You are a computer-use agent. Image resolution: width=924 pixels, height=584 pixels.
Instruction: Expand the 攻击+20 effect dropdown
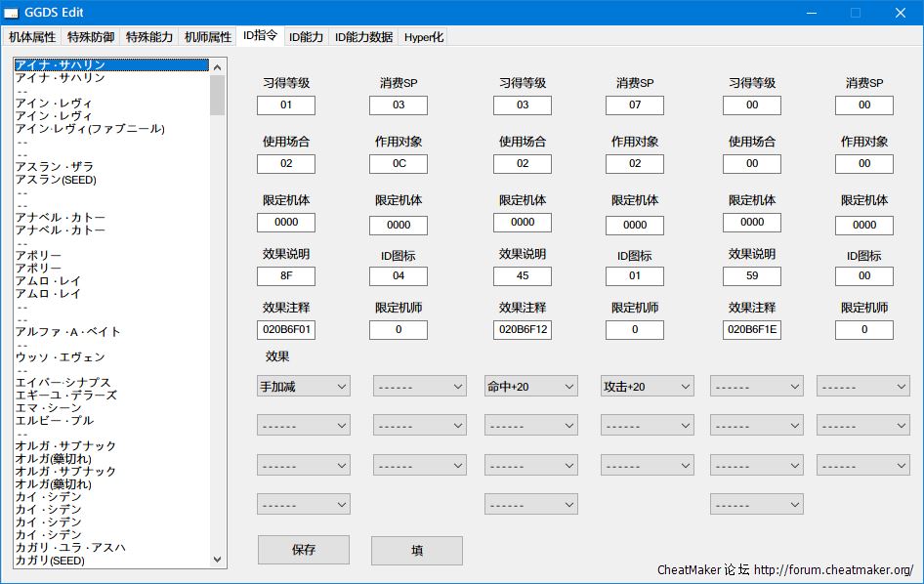pyautogui.click(x=647, y=387)
